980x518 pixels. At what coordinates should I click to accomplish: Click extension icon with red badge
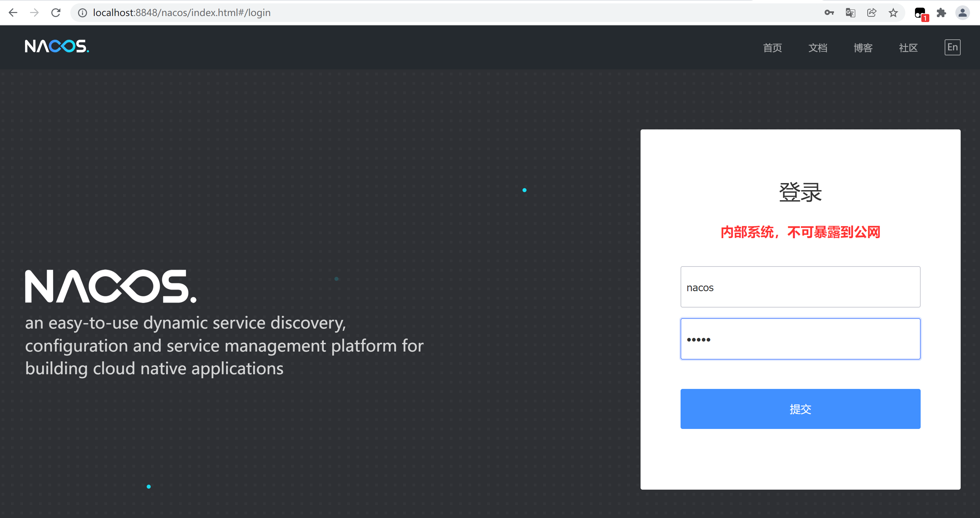coord(921,13)
